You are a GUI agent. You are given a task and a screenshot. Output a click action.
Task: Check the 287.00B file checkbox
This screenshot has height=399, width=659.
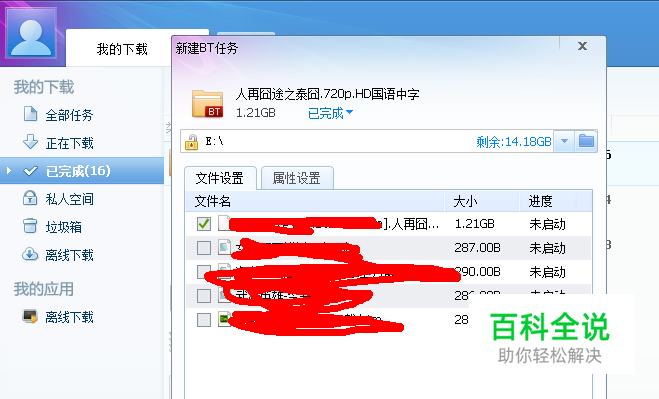[x=204, y=248]
